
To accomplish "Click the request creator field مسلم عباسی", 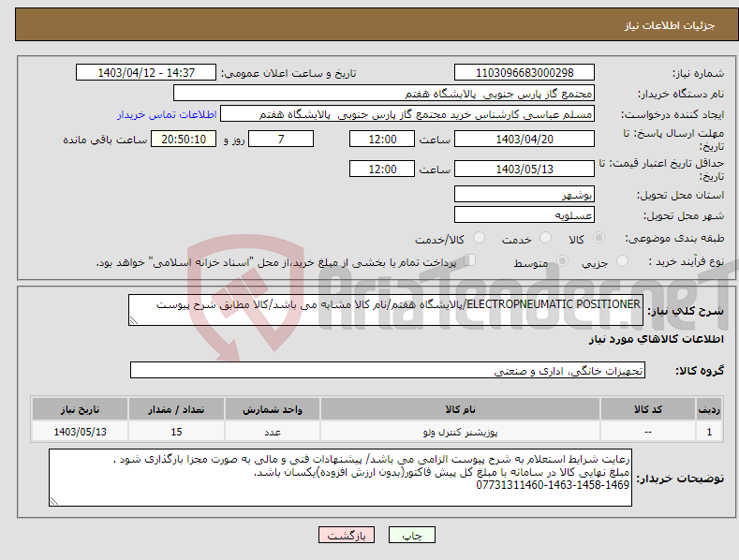I will pyautogui.click(x=407, y=114).
